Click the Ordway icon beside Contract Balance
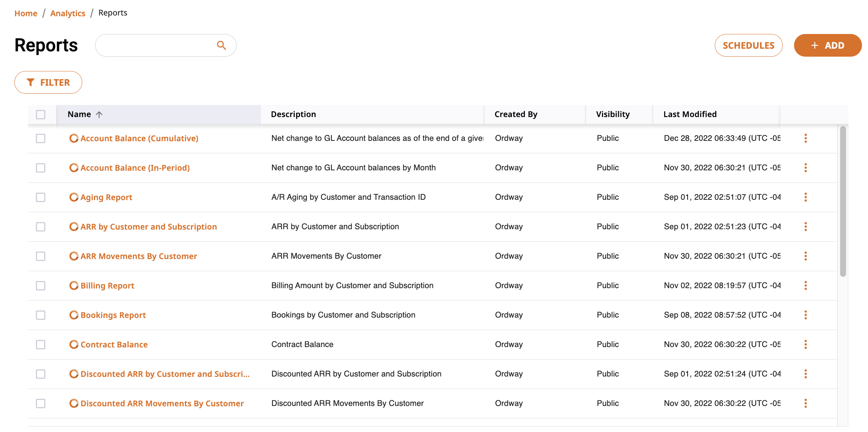The height and width of the screenshot is (432, 868). pyautogui.click(x=74, y=344)
